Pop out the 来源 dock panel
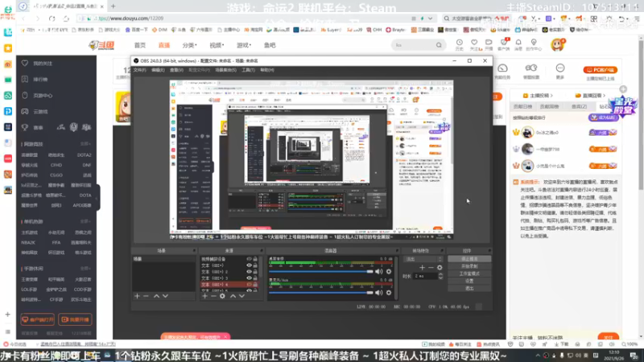Screen dimensions: 644x362 261,250
